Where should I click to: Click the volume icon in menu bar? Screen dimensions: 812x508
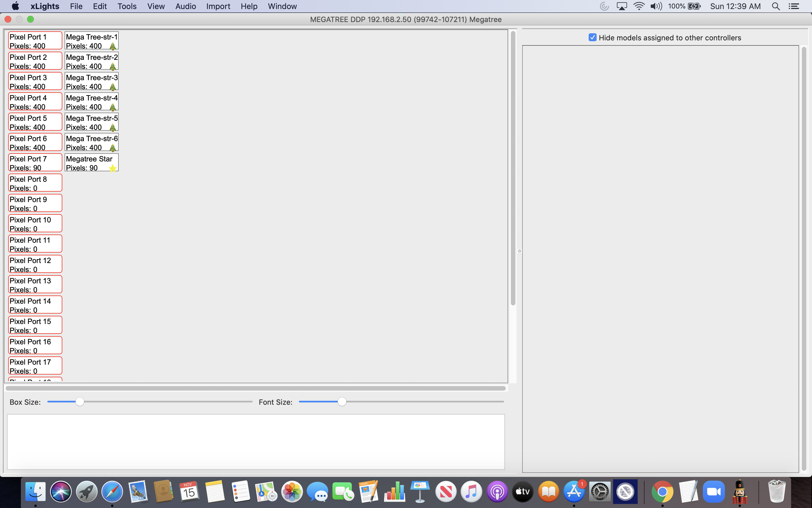(x=656, y=6)
